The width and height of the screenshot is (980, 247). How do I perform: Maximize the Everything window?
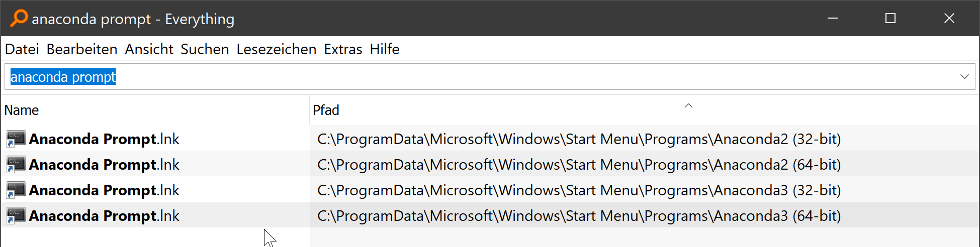point(890,18)
